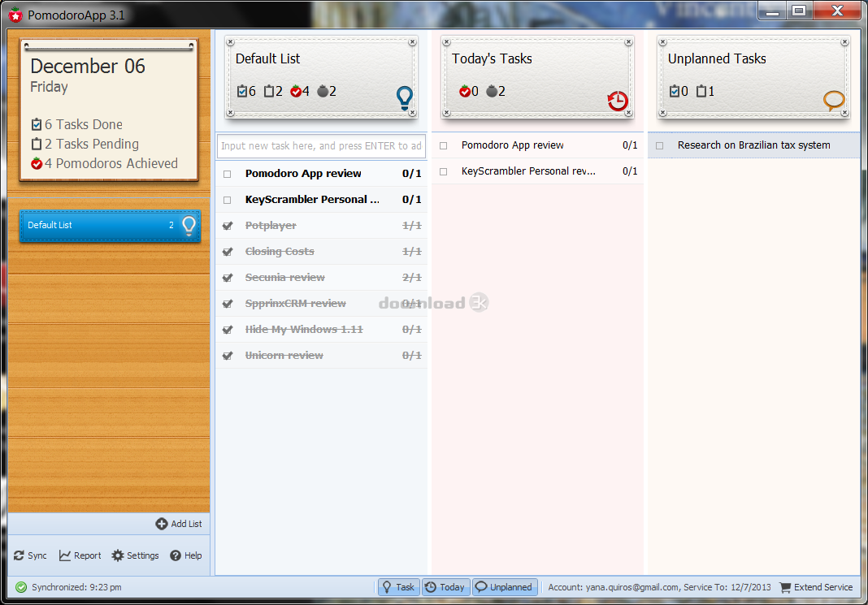Uncheck the completed SpprinxCRM review task
This screenshot has height=605, width=868.
[228, 304]
